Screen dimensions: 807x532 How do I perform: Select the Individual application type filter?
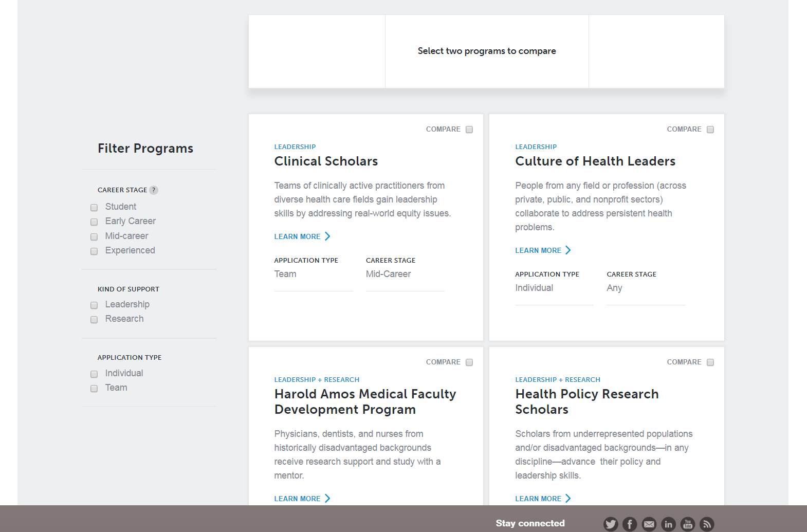(x=94, y=374)
